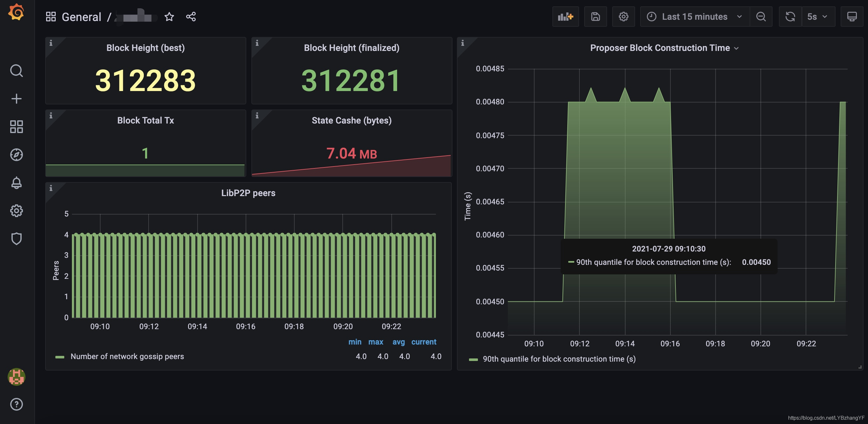Screen dimensions: 868x424
Task: Expand the 5s refresh interval dropdown
Action: tap(817, 17)
